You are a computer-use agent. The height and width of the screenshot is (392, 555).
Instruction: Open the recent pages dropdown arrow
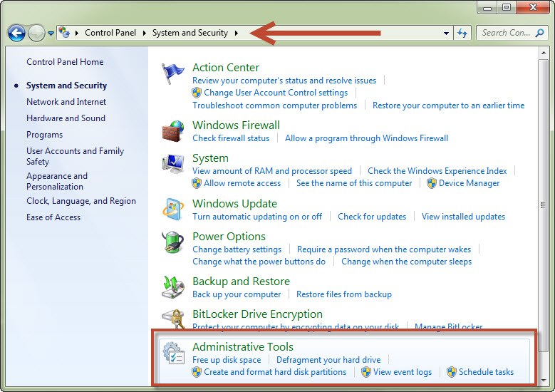[x=51, y=33]
